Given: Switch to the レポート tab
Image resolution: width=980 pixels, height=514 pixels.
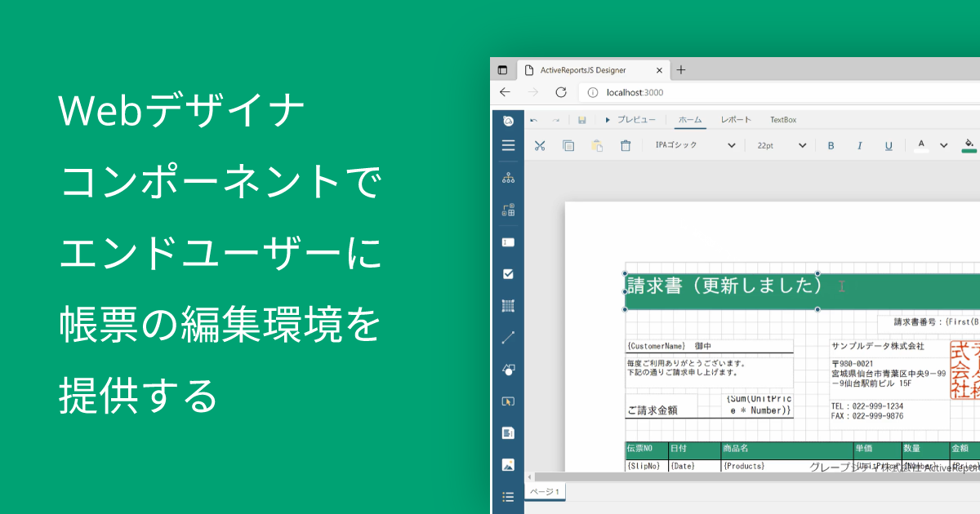Looking at the screenshot, I should click(x=737, y=119).
